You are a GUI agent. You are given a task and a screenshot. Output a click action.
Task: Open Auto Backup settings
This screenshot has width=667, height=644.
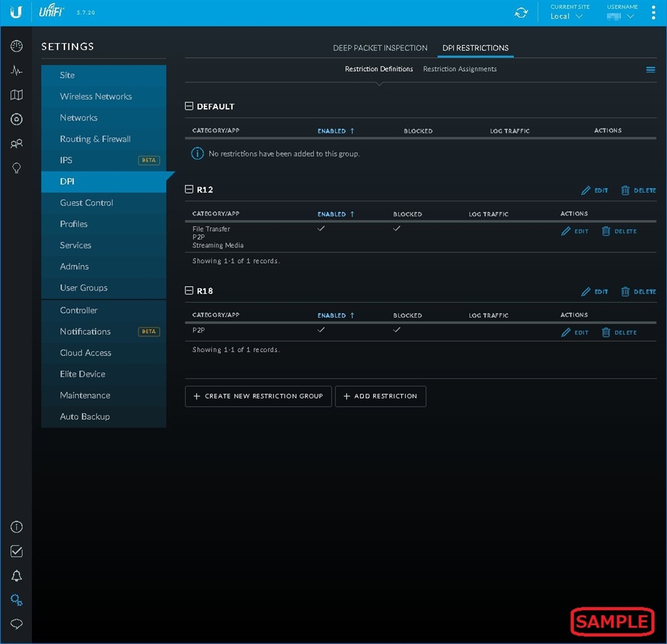click(x=104, y=417)
